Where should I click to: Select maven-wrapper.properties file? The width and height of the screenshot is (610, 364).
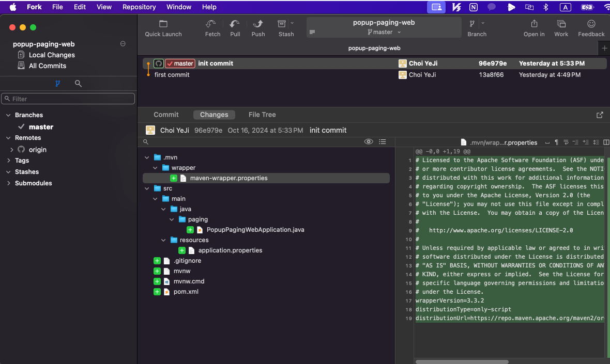click(x=266, y=178)
